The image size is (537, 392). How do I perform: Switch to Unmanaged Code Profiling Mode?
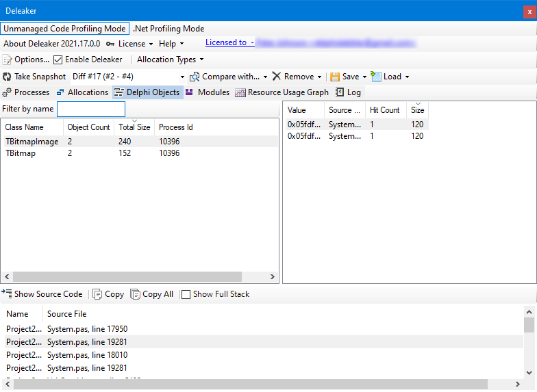64,29
